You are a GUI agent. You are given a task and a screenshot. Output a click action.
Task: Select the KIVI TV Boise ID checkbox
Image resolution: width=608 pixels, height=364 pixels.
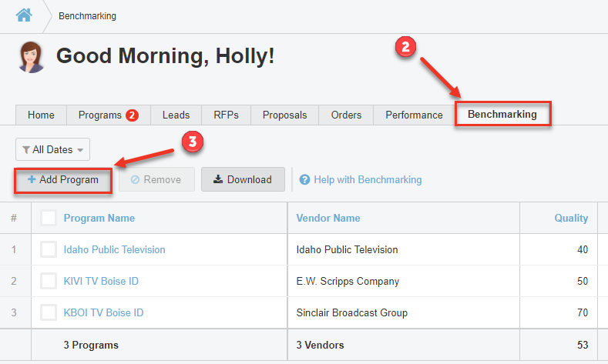coord(49,281)
